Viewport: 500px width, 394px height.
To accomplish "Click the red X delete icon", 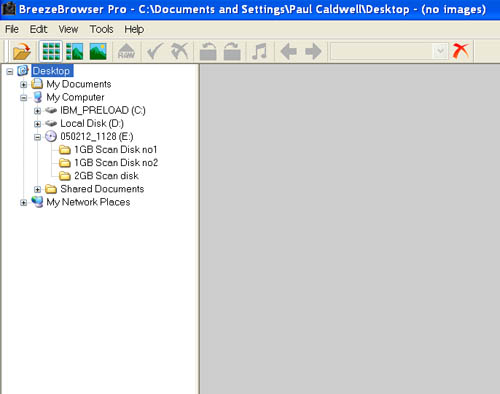I will click(461, 51).
